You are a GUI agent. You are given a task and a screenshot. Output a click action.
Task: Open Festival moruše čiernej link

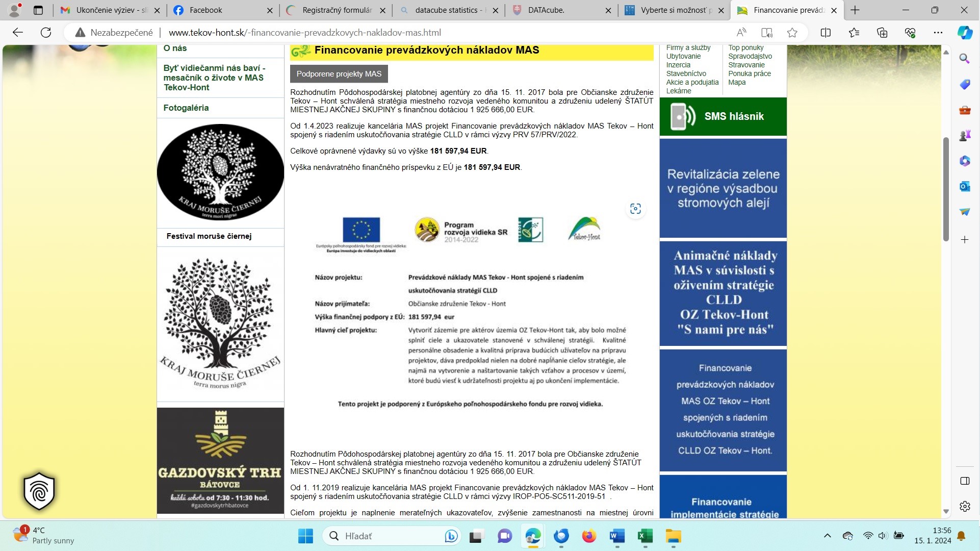pyautogui.click(x=209, y=236)
